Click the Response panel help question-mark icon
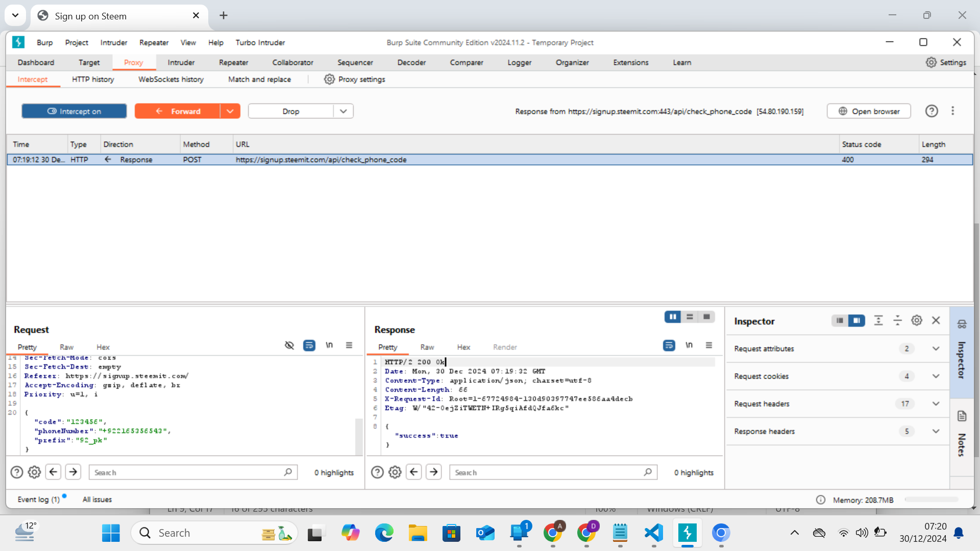This screenshot has width=980, height=551. coord(377,472)
